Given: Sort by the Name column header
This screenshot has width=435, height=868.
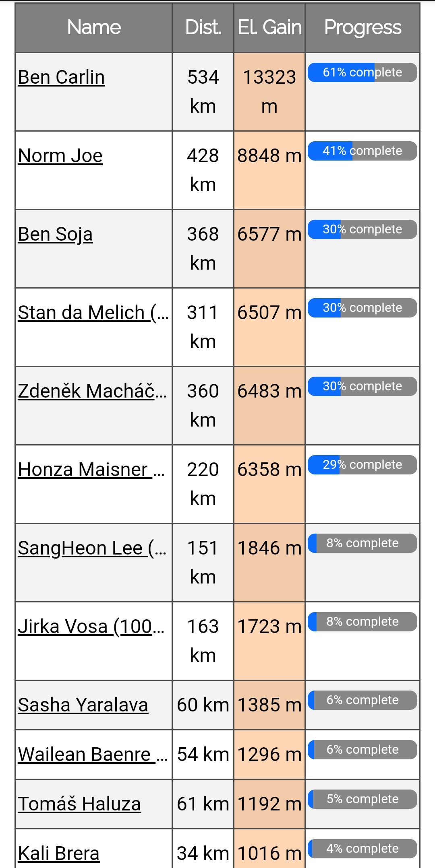Looking at the screenshot, I should [x=94, y=27].
